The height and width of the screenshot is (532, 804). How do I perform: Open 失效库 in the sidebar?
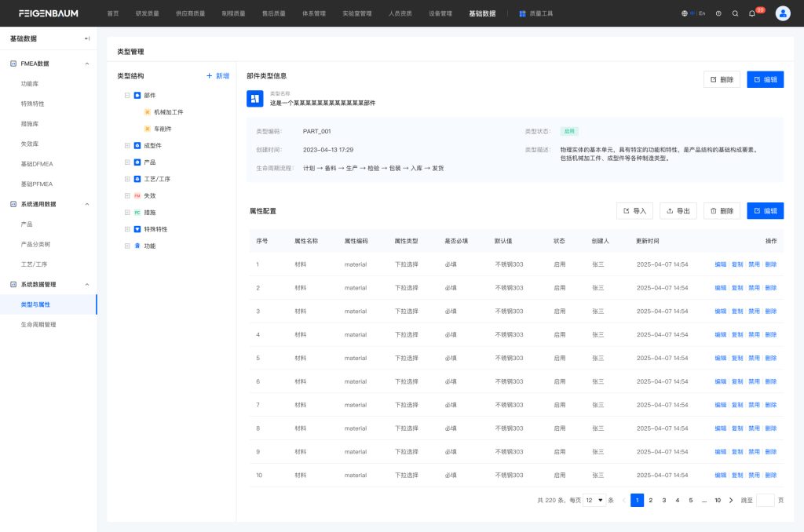click(x=30, y=144)
